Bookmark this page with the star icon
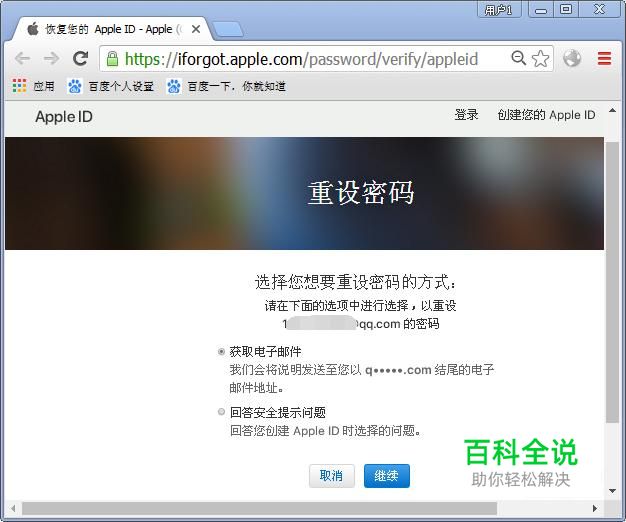This screenshot has height=522, width=626. pos(541,59)
